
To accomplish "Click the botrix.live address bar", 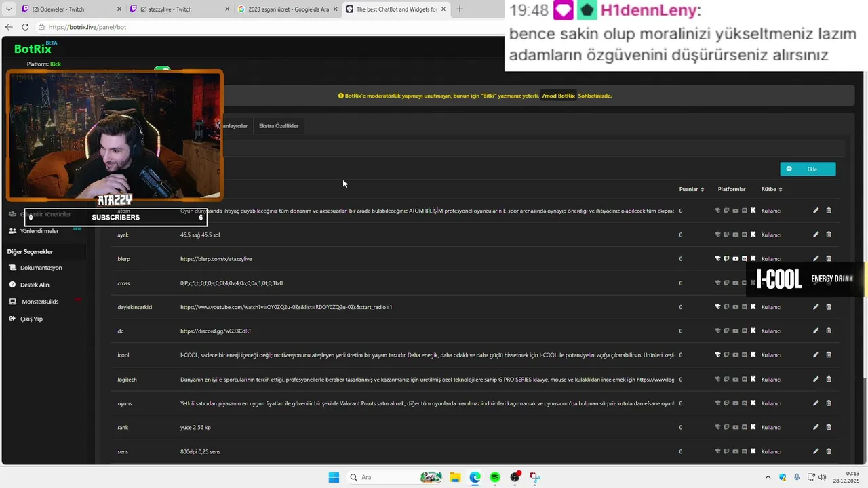I will click(271, 27).
